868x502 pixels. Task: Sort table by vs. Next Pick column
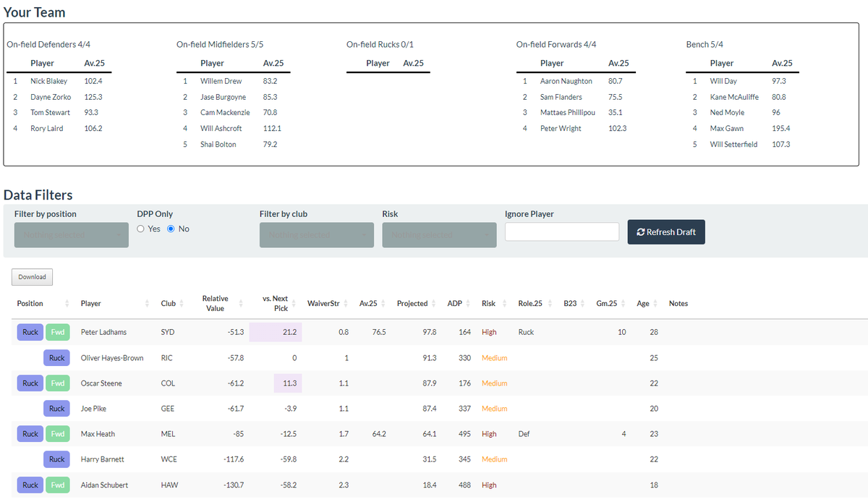click(276, 303)
